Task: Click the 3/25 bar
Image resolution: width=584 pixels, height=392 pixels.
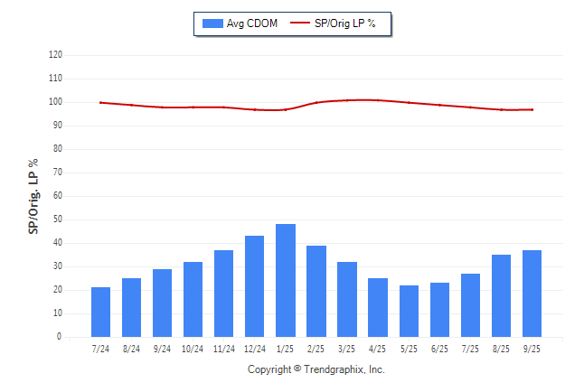Action: click(x=348, y=299)
